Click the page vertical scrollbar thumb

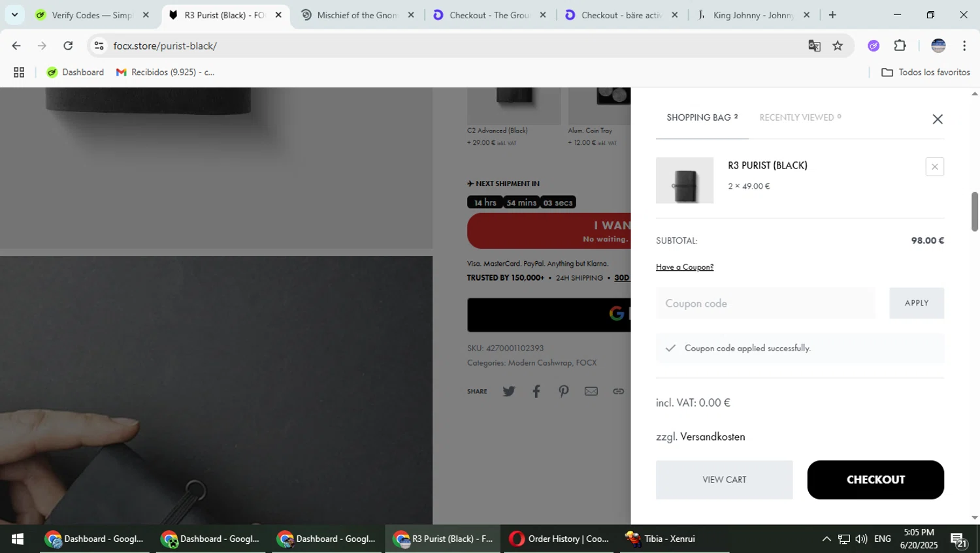point(974,212)
